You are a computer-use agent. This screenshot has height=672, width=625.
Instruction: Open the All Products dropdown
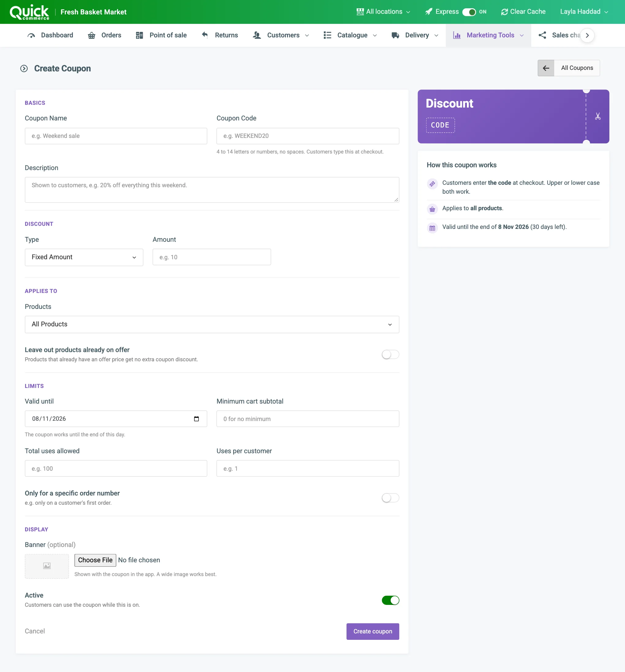coord(212,325)
